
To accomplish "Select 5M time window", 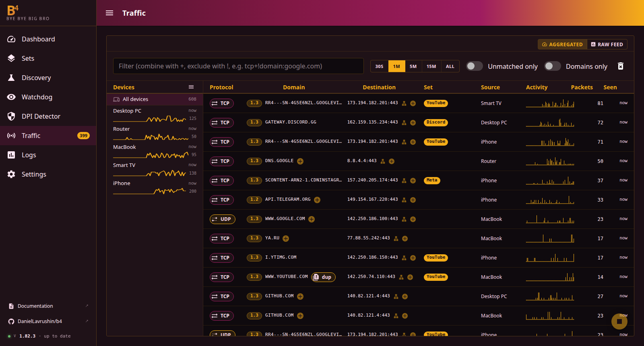I will click(x=413, y=66).
